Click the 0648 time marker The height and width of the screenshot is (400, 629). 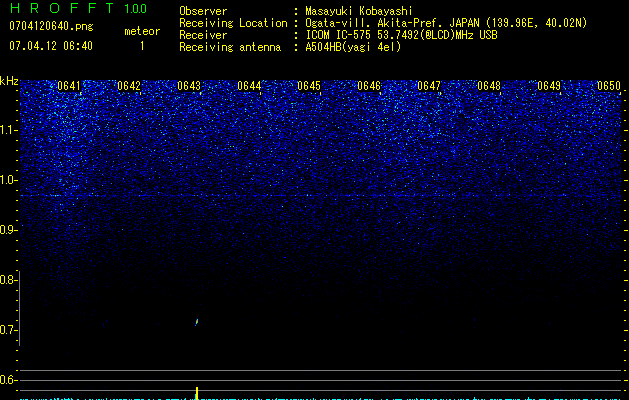pos(489,86)
